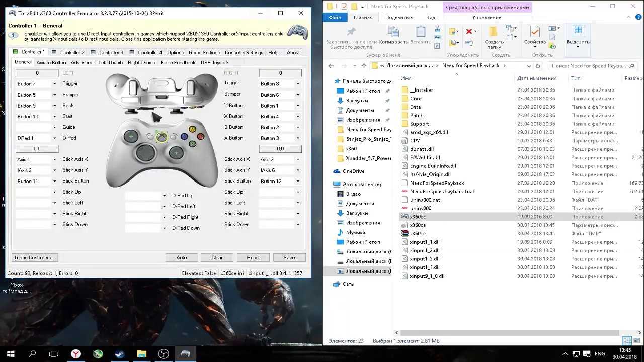Screen dimensions: 644x362
Task: Go back using Explorer back arrow
Action: 331,66
